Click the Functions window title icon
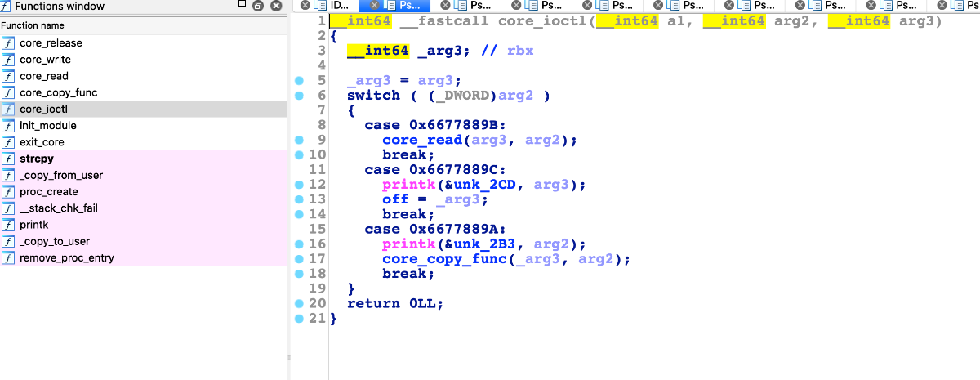Screen dimensions: 980x380 [x=7, y=7]
